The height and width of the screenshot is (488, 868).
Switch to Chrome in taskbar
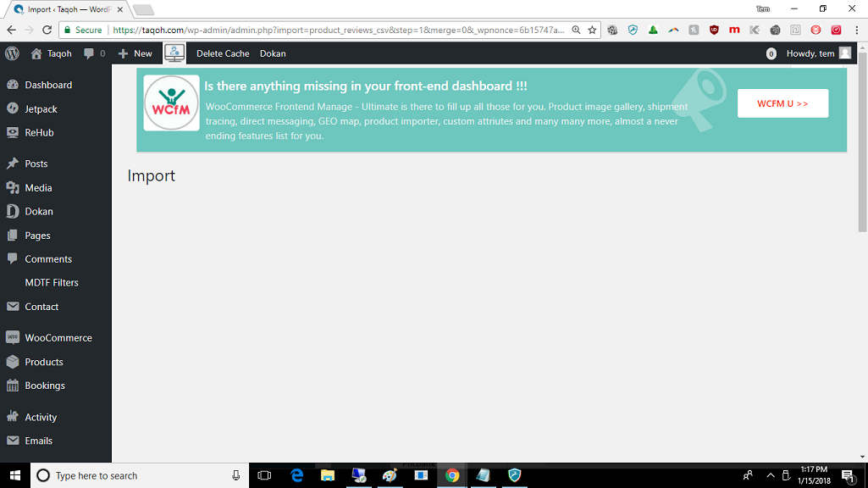(x=452, y=475)
